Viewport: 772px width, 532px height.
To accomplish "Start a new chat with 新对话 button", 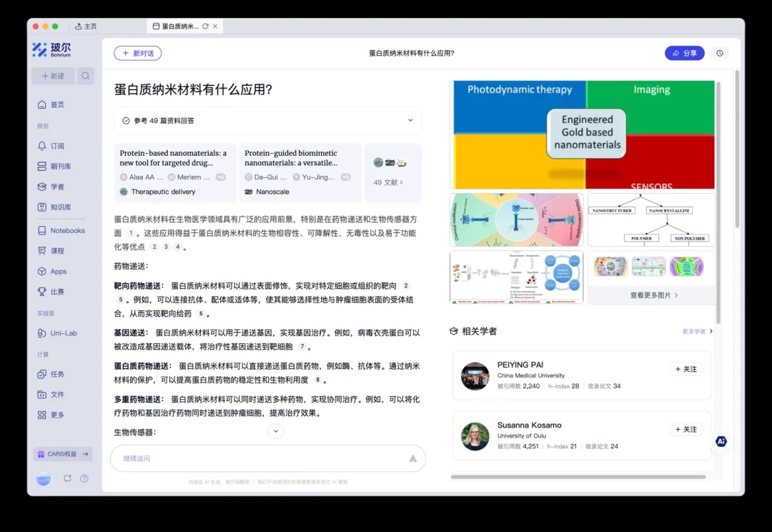I will [138, 53].
